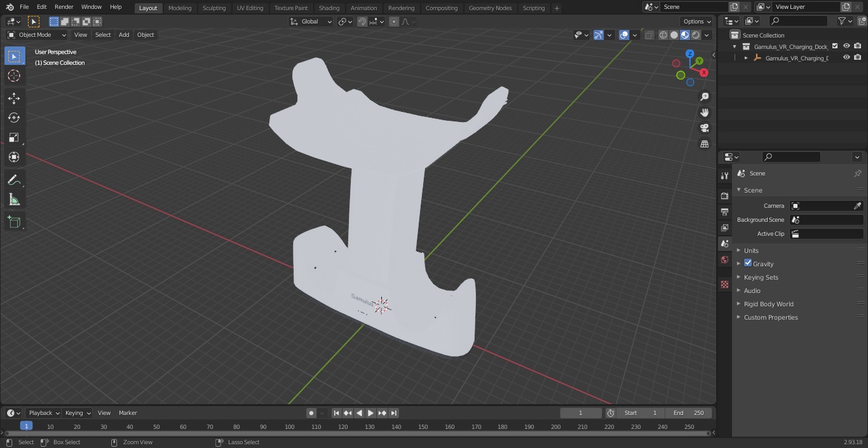Image resolution: width=868 pixels, height=448 pixels.
Task: Click the Background Scene field
Action: 827,220
